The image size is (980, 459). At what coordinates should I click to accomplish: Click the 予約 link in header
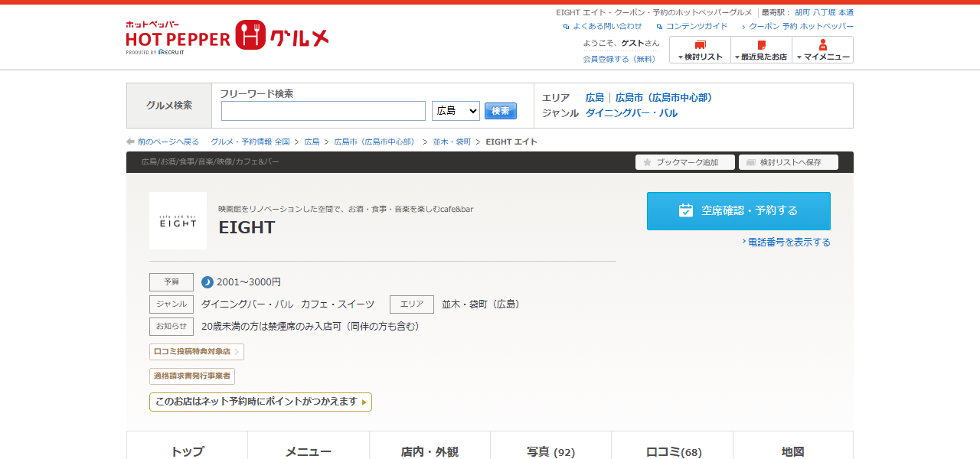(x=789, y=26)
